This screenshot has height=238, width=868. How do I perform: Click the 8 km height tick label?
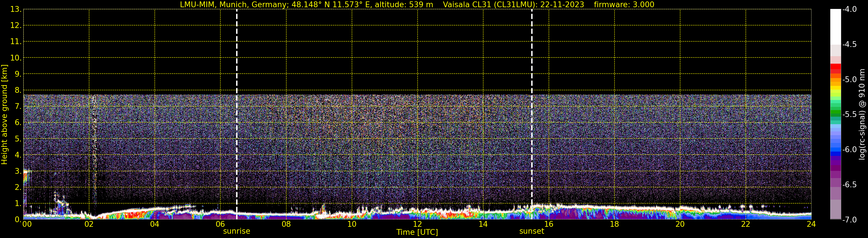point(18,90)
